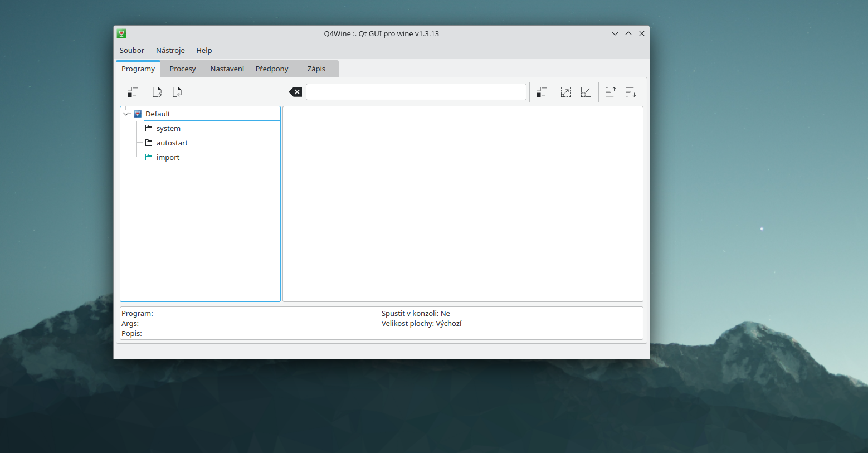Click the 'Spustit v konzoli: Ne' text

tap(416, 313)
